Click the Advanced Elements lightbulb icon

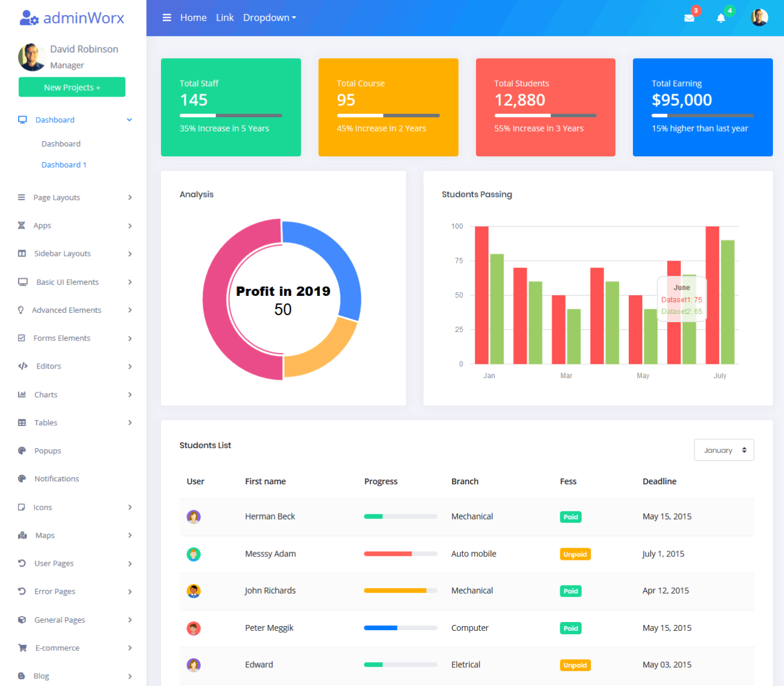click(21, 310)
